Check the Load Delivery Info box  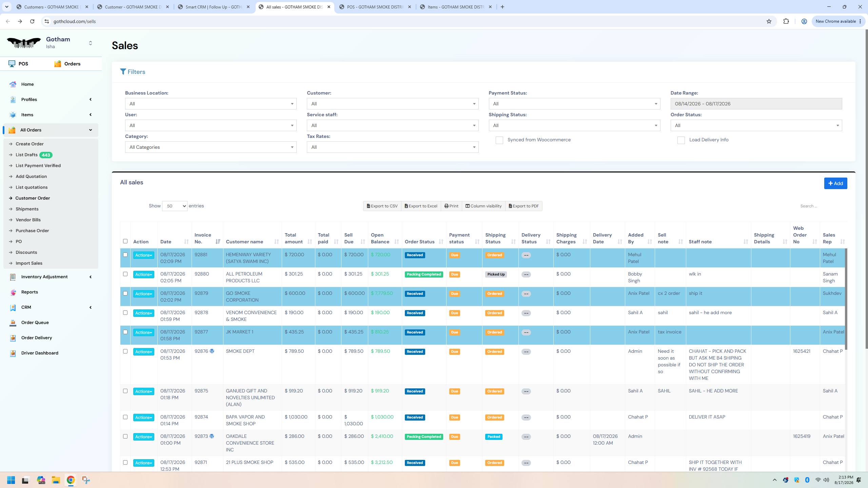point(681,140)
